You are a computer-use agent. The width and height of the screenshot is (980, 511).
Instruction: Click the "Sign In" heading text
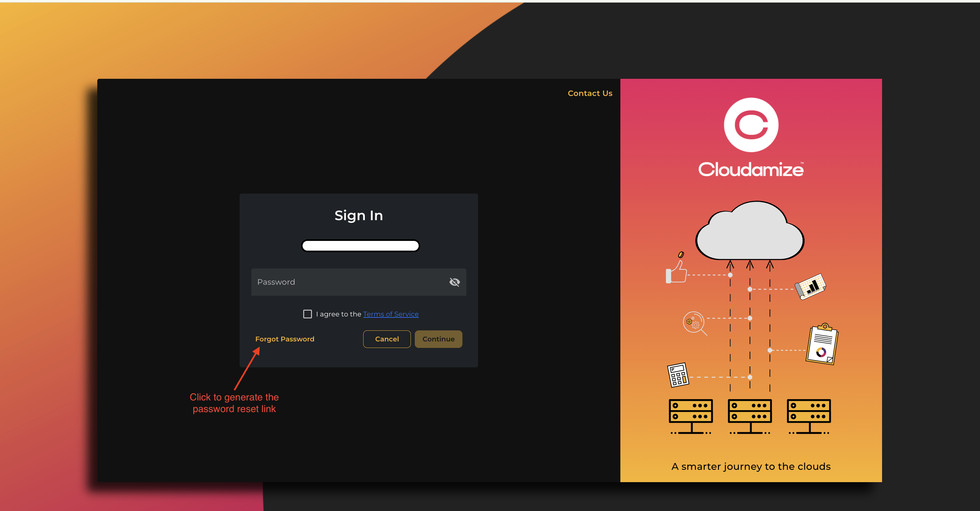point(358,215)
